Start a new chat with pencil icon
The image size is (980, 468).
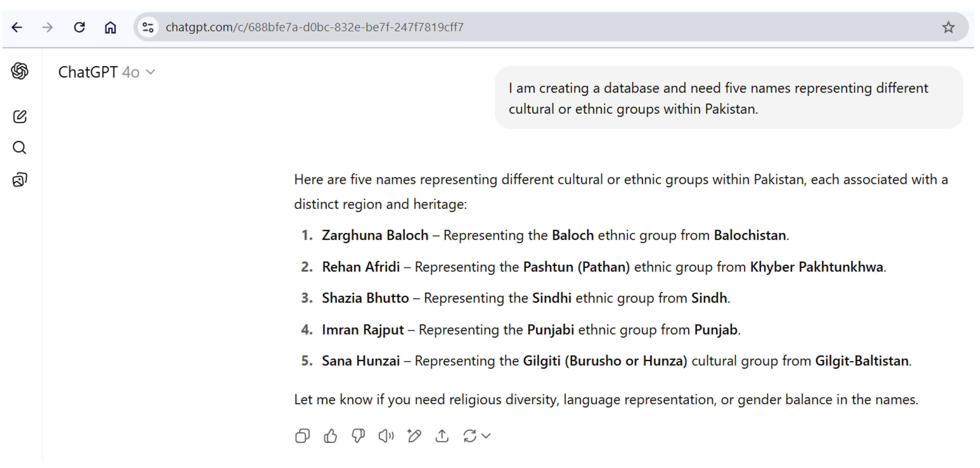[20, 116]
